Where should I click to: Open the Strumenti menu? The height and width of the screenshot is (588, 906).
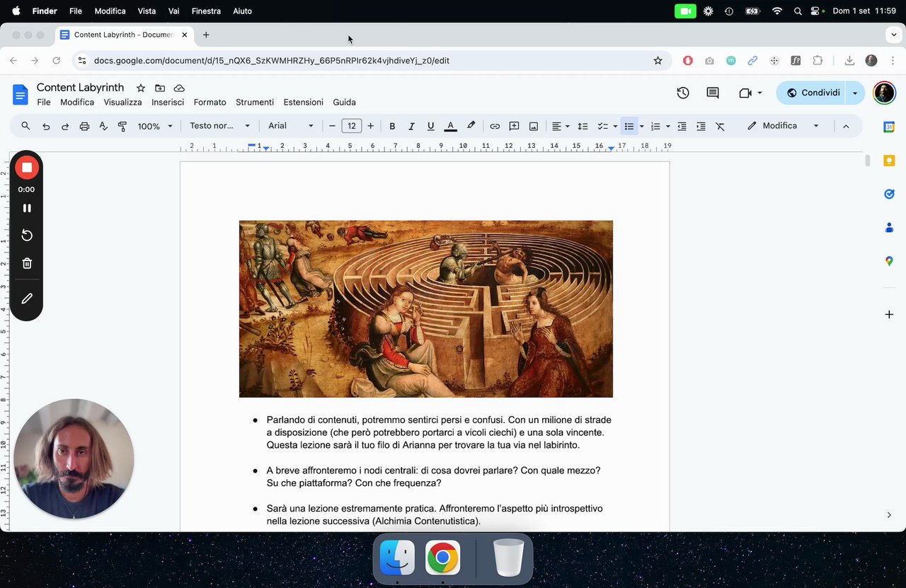[255, 102]
